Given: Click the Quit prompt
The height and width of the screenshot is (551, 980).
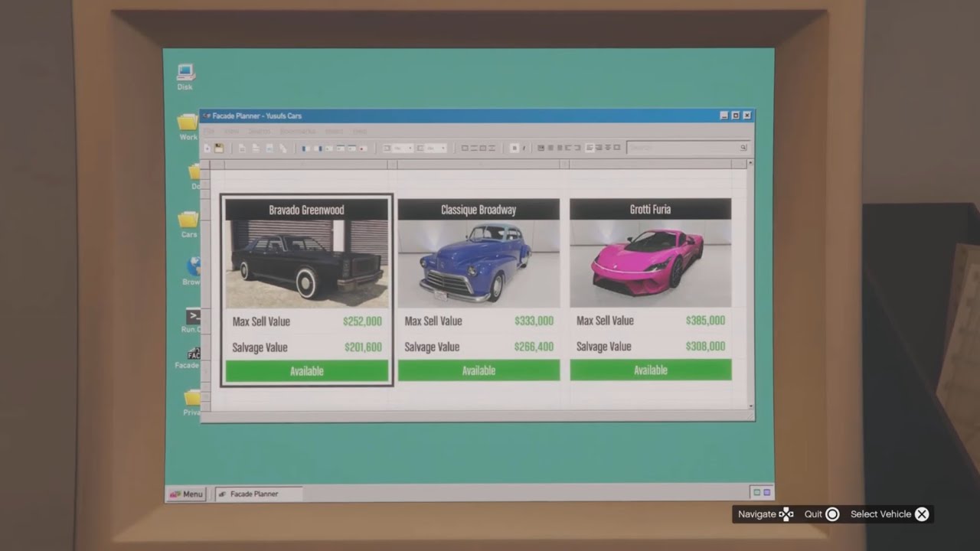Looking at the screenshot, I should [x=822, y=514].
